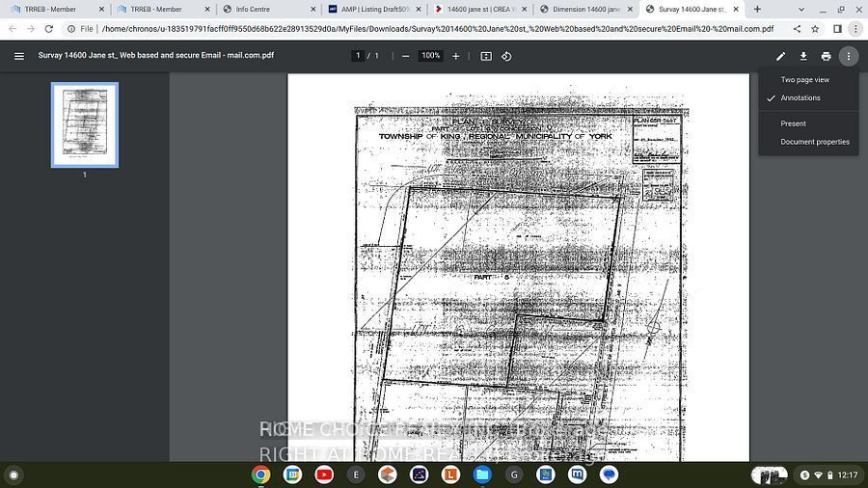Open the annotate pencil tool
Viewport: 868px width, 488px height.
(x=781, y=56)
